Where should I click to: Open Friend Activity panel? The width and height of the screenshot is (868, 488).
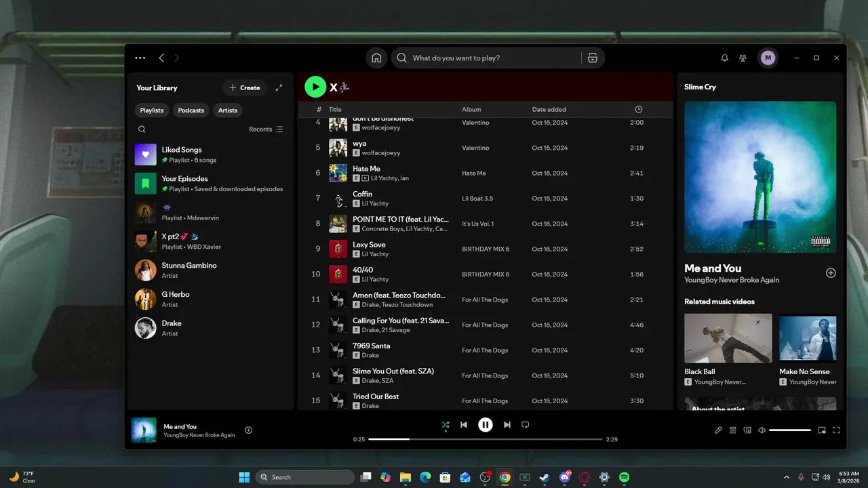(743, 58)
